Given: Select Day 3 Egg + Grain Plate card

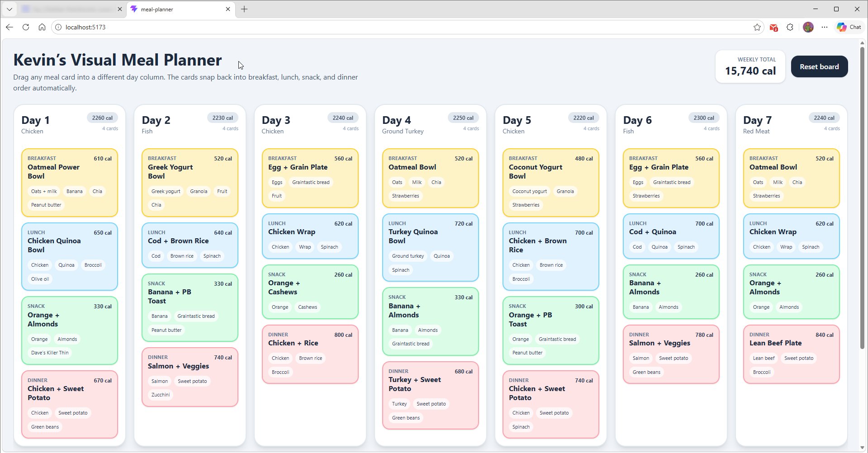Looking at the screenshot, I should [310, 178].
